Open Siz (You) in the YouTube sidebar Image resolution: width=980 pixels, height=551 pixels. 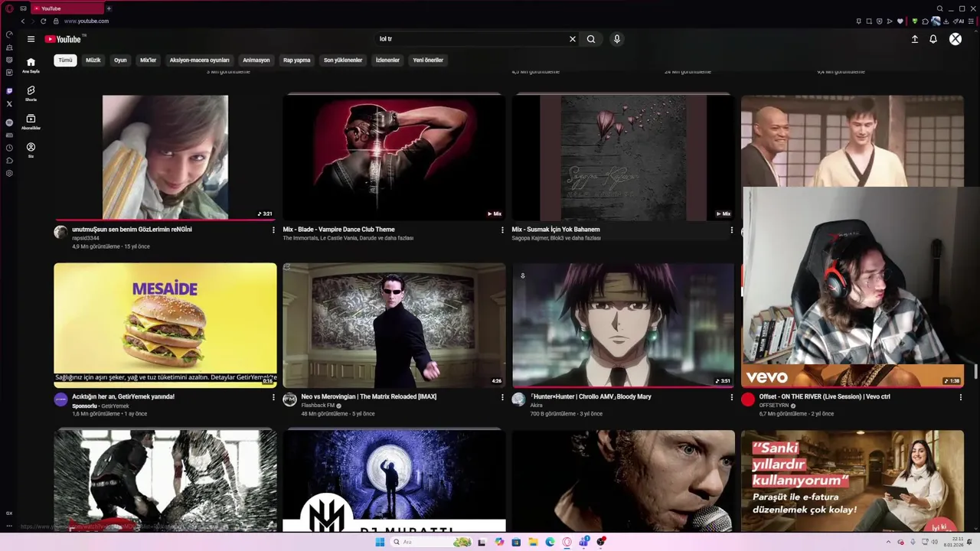31,150
